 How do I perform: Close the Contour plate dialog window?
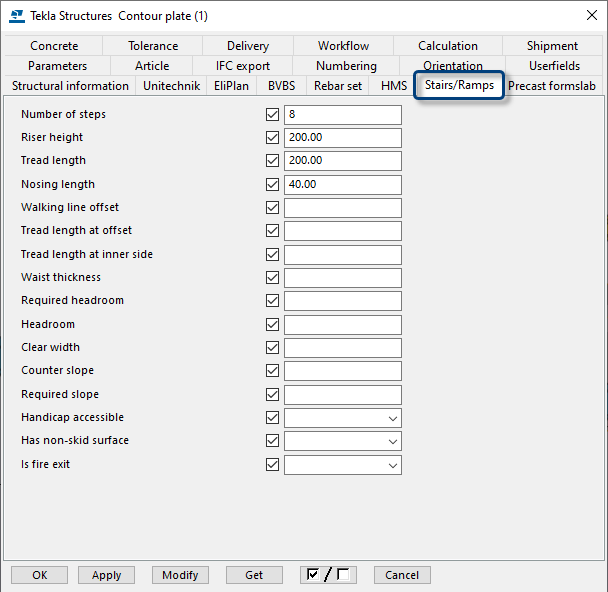pyautogui.click(x=586, y=15)
